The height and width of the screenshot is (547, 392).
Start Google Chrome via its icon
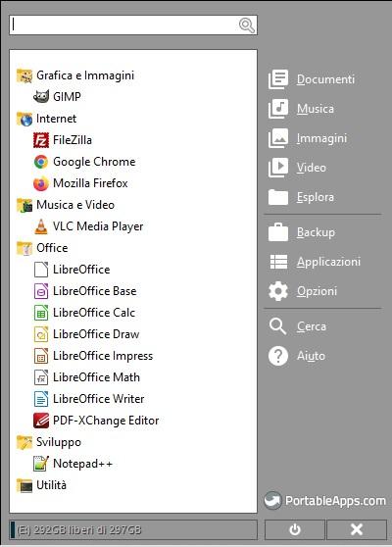pyautogui.click(x=41, y=162)
